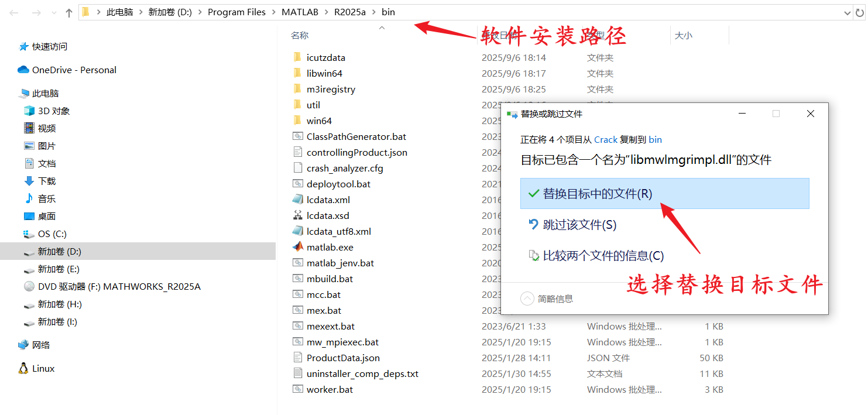Click the Music note icon
The width and height of the screenshot is (868, 415).
pos(29,198)
